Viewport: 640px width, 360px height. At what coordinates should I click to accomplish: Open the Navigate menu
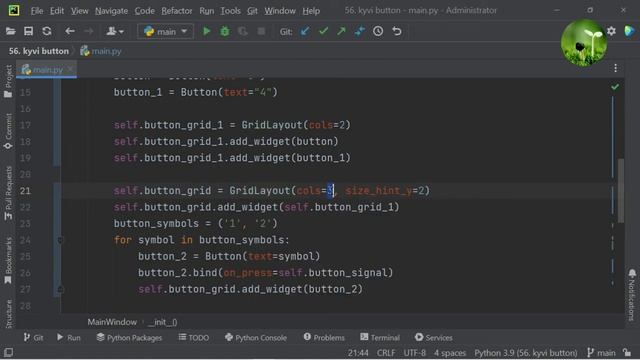pos(111,11)
